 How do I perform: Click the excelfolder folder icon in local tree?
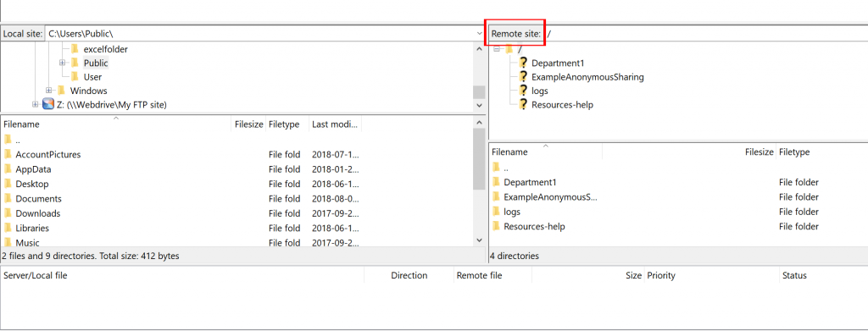[x=75, y=49]
